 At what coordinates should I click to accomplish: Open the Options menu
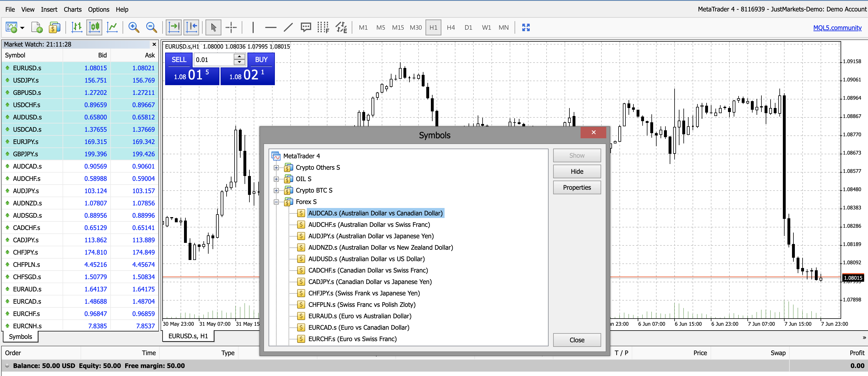click(99, 9)
